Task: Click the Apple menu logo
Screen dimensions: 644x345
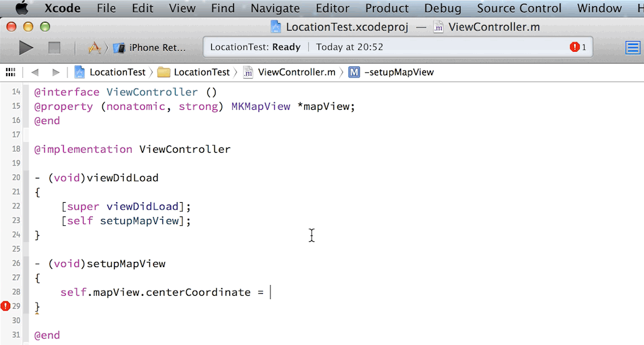Action: [x=22, y=8]
